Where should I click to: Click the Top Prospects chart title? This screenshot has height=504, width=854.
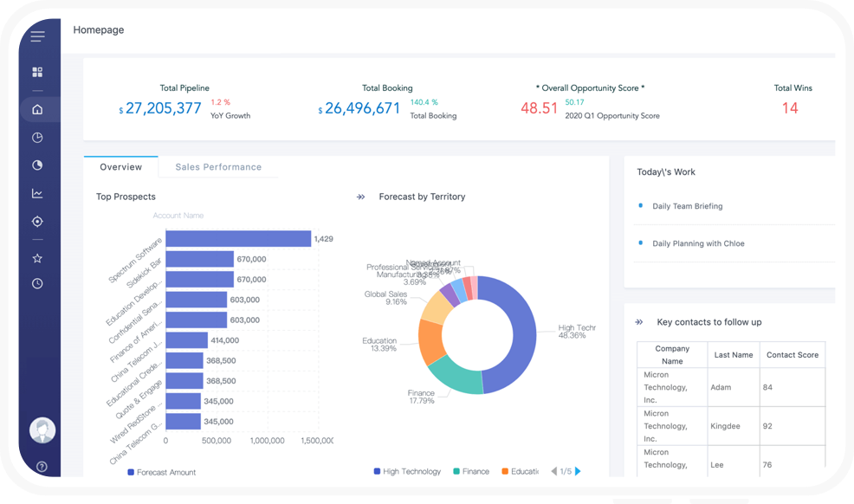[126, 197]
